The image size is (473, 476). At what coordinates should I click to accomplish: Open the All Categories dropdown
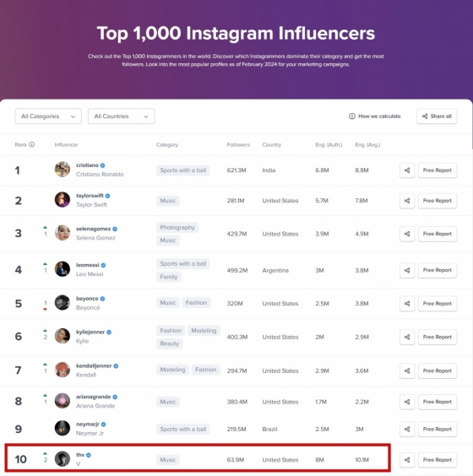(48, 116)
